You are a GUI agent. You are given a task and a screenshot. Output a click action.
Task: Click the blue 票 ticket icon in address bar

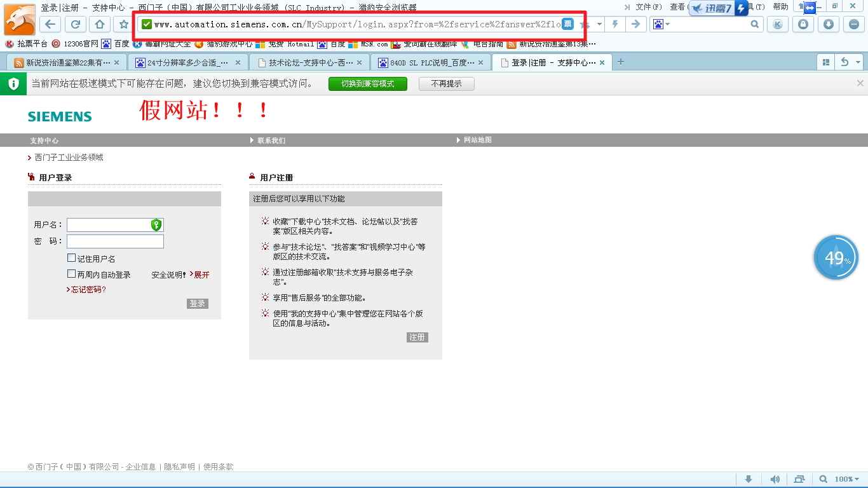click(x=567, y=24)
